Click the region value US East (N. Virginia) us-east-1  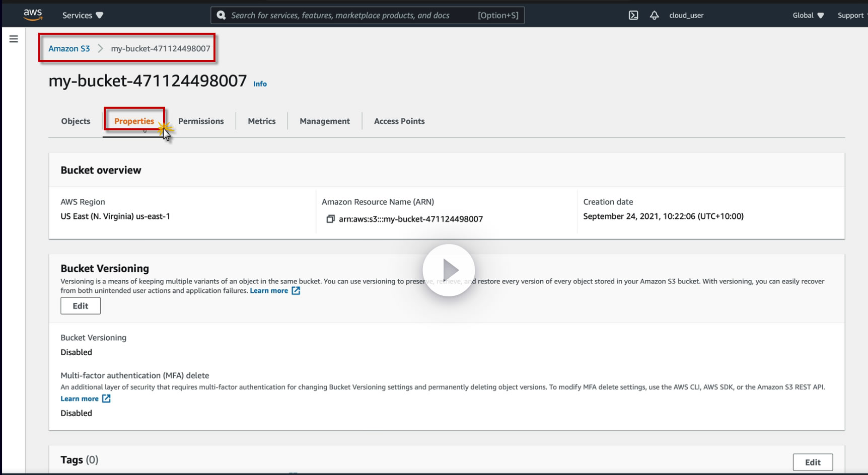(x=115, y=216)
